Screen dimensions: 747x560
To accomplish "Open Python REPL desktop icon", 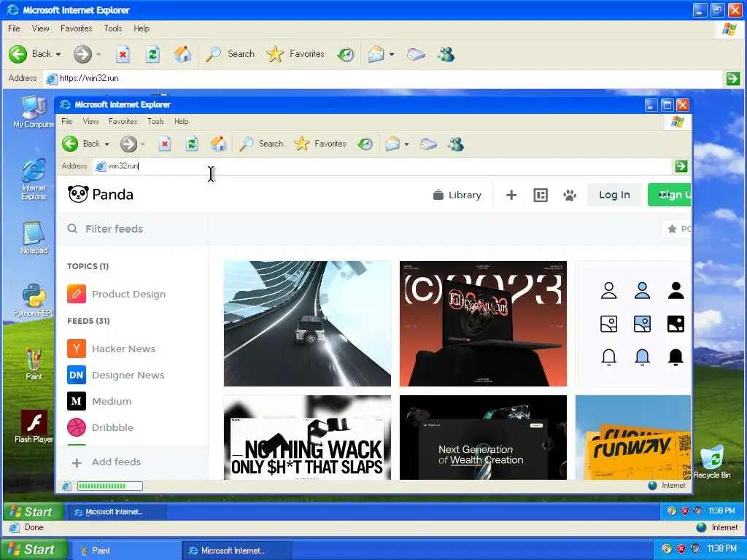I will coord(34,300).
